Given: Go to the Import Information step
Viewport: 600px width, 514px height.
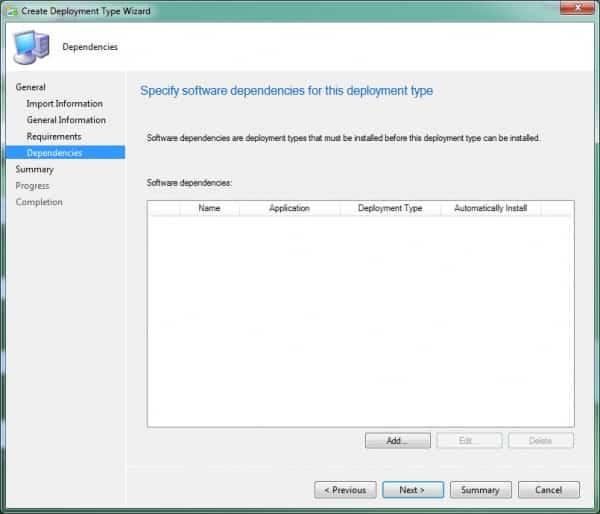Looking at the screenshot, I should coord(64,104).
